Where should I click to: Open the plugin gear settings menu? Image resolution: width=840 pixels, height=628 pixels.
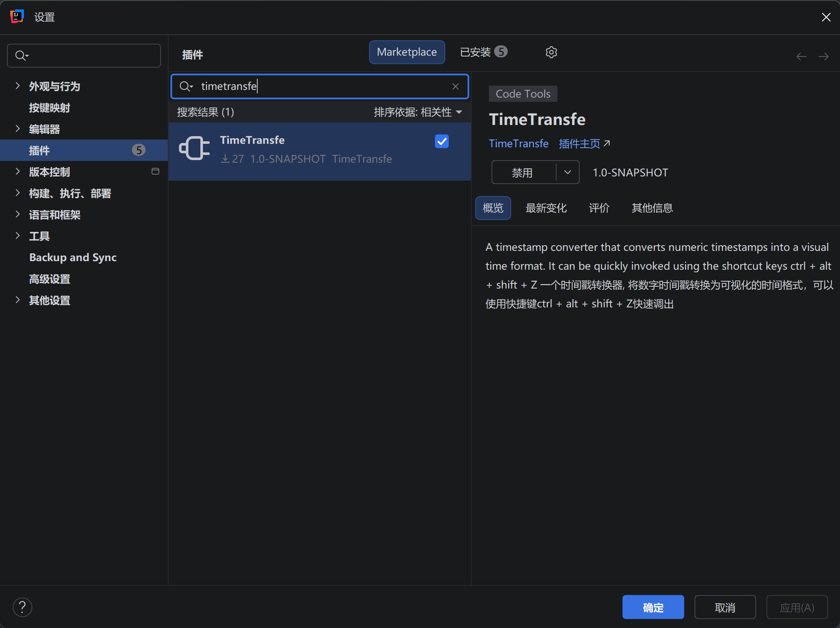pyautogui.click(x=551, y=52)
